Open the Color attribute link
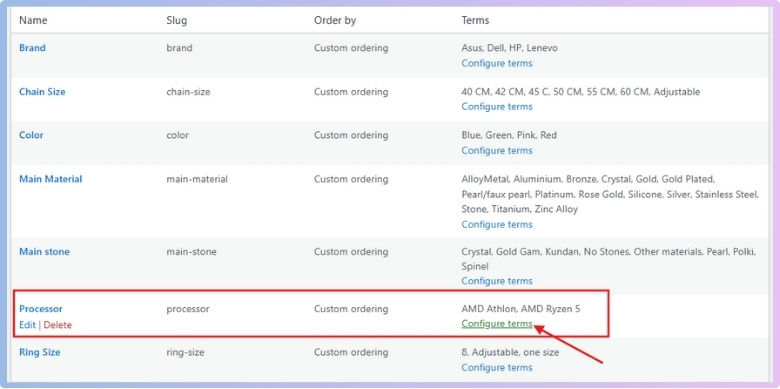 (x=31, y=135)
